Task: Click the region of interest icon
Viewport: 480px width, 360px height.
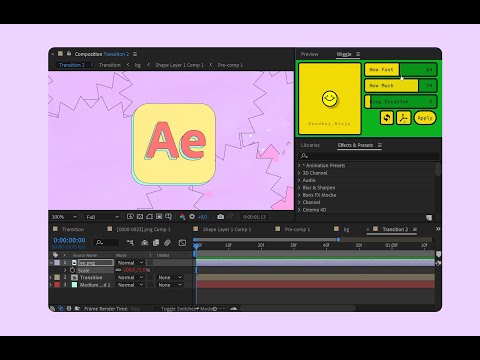Action: [x=159, y=217]
